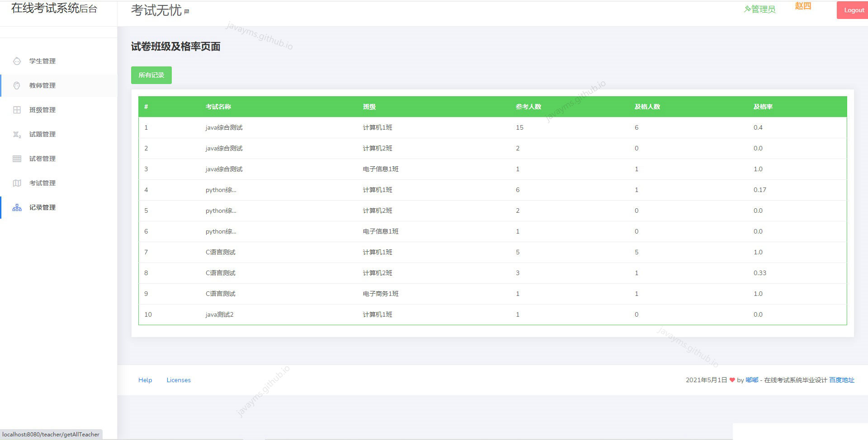Click the 试题管理 formula icon
The height and width of the screenshot is (440, 868).
(x=17, y=134)
